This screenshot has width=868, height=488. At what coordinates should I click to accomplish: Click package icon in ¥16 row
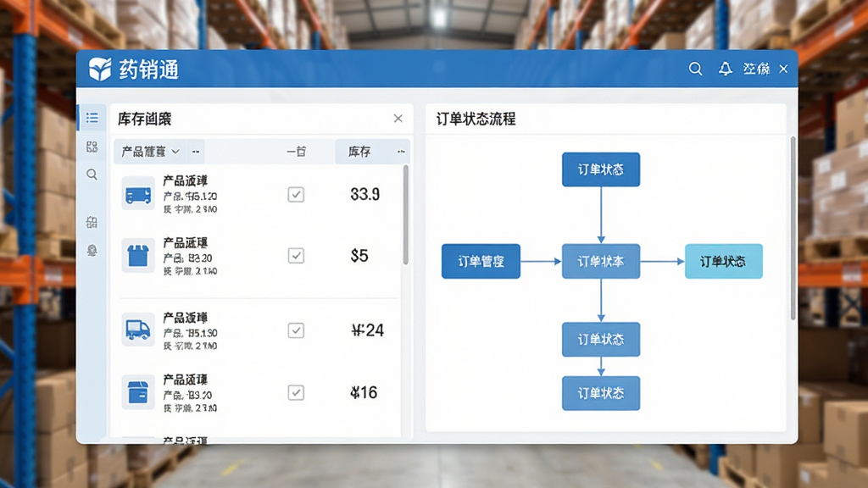pyautogui.click(x=138, y=392)
